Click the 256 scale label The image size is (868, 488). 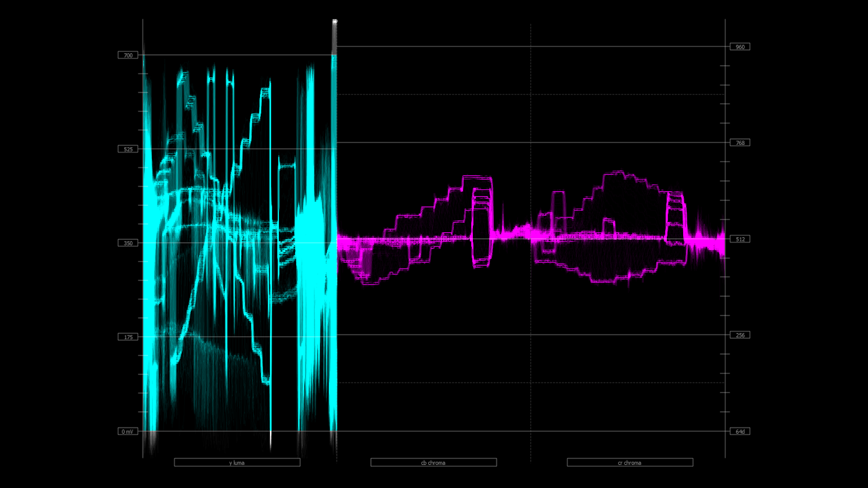coord(740,335)
